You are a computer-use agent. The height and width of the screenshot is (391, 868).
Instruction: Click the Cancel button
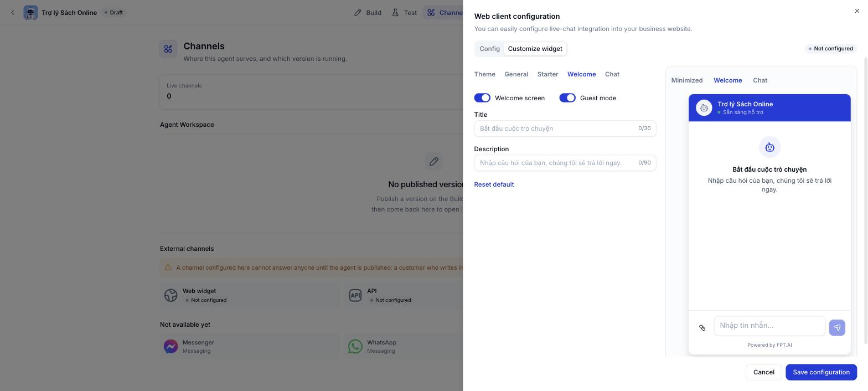(763, 372)
